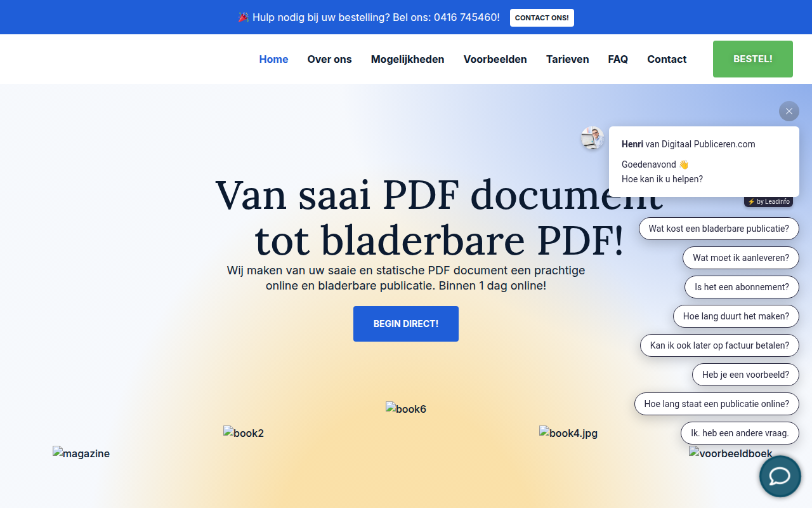Choose the 'Wat moet ik aanleveren?' quick reply
812x508 pixels.
[741, 258]
